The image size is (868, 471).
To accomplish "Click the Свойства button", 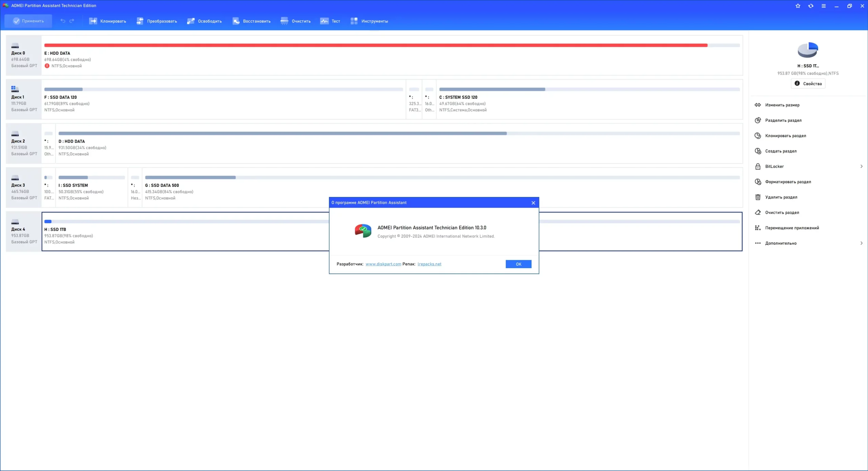I will [x=808, y=84].
